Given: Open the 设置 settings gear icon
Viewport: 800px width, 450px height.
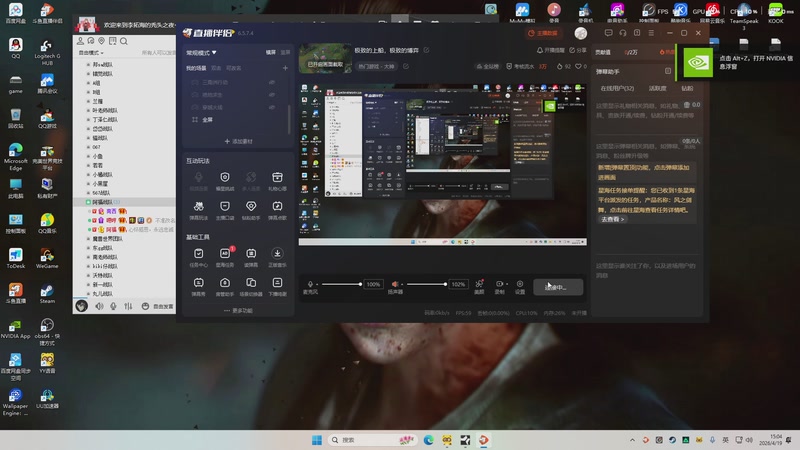Looking at the screenshot, I should [519, 284].
